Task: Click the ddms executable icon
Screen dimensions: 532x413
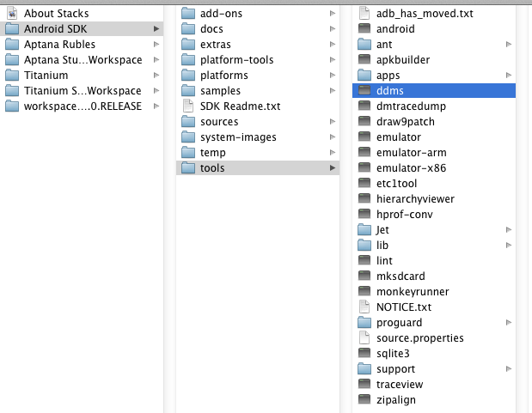Action: point(364,90)
